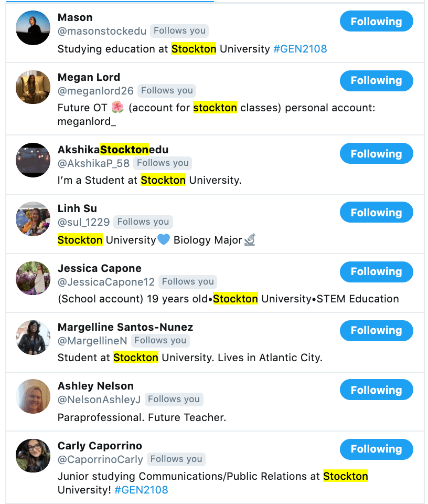Click Margelline Santos-Nunez's profile picture
This screenshot has width=428, height=504.
click(x=33, y=337)
